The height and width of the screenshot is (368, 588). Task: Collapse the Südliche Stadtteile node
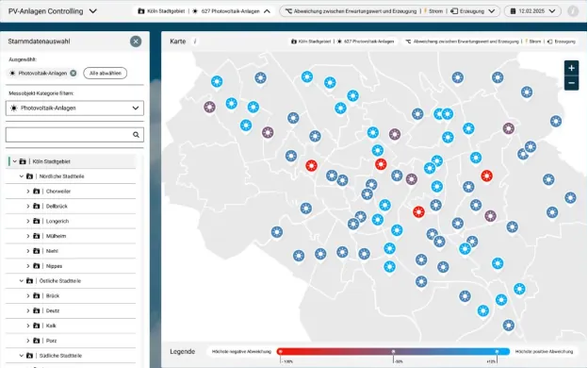pyautogui.click(x=22, y=356)
